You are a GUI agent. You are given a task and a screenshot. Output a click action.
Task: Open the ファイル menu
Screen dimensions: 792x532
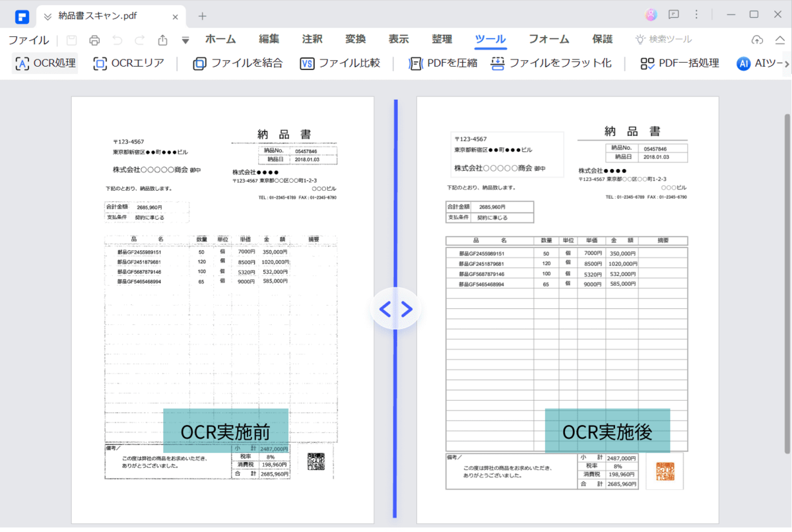point(29,40)
